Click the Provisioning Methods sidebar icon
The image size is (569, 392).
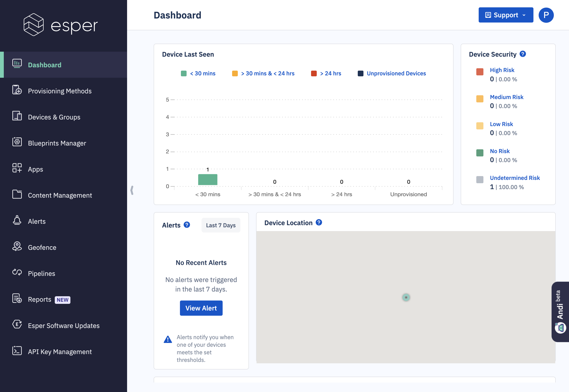(x=17, y=90)
